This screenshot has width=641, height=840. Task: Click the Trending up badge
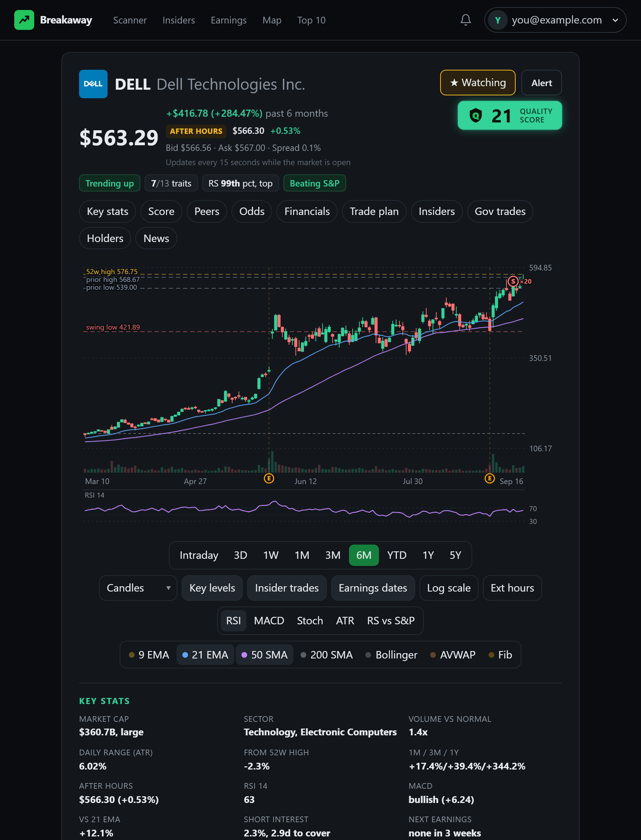pyautogui.click(x=110, y=183)
